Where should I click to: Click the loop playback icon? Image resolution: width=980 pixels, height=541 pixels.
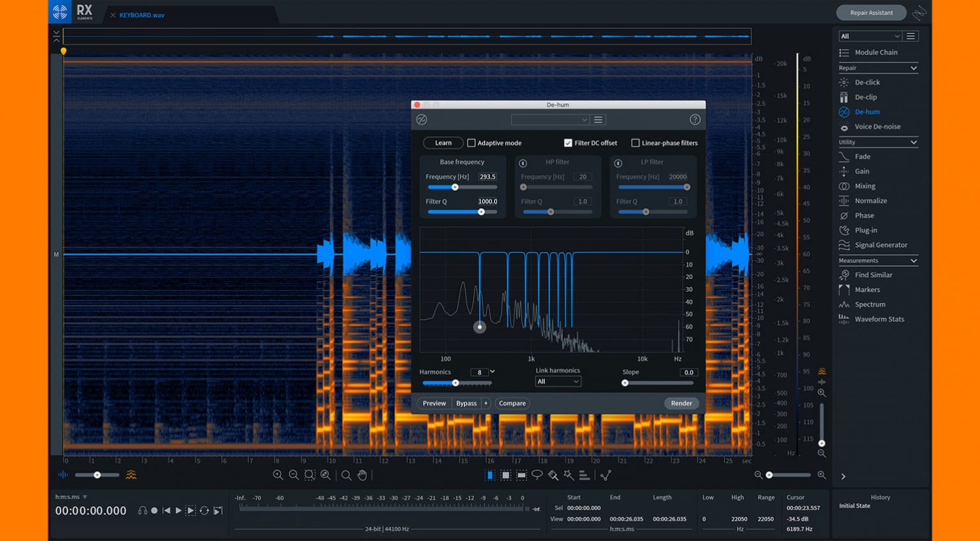click(204, 510)
